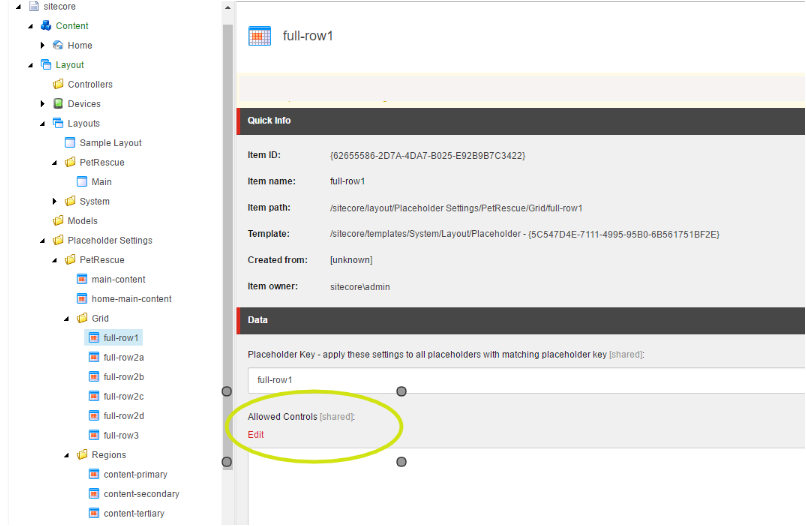Viewport: 806px width, 526px height.
Task: Click the System folder icon
Action: (x=70, y=201)
